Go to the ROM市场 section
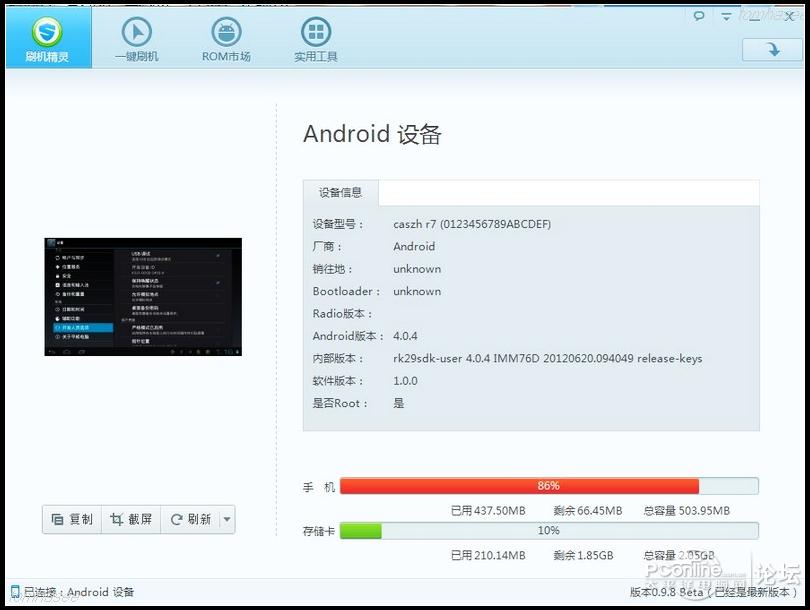The width and height of the screenshot is (810, 610). pyautogui.click(x=226, y=38)
